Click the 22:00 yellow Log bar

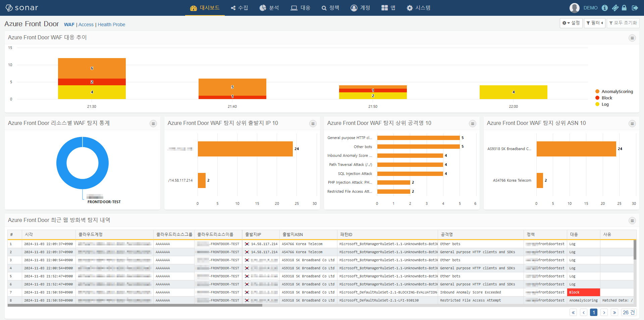coord(513,92)
